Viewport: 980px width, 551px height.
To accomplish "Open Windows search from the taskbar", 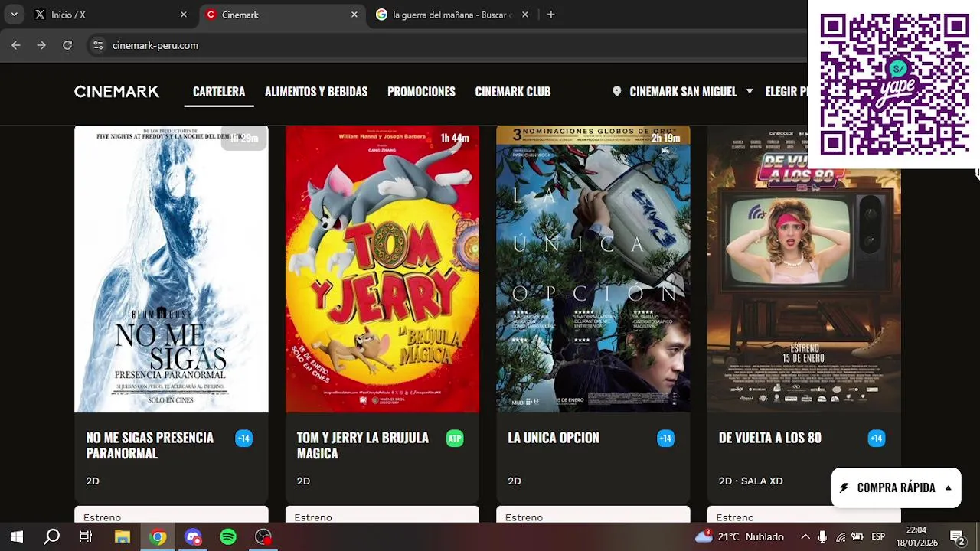I will coord(51,536).
